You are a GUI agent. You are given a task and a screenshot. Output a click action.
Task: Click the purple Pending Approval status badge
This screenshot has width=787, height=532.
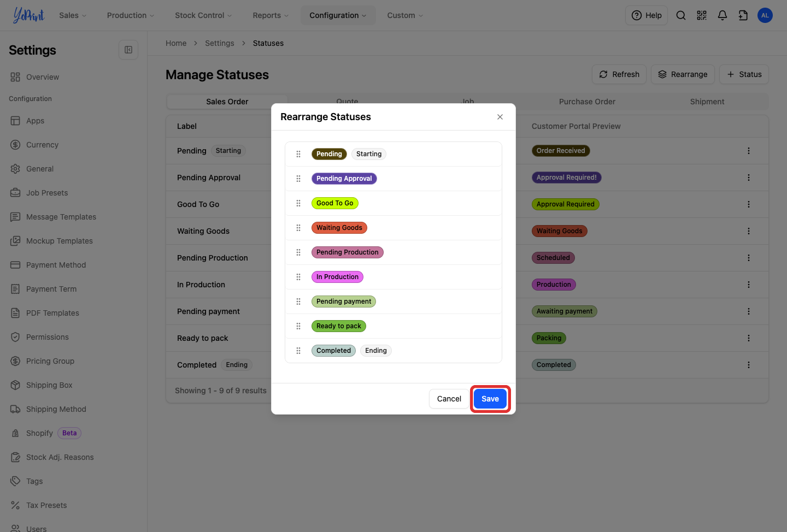tap(344, 179)
